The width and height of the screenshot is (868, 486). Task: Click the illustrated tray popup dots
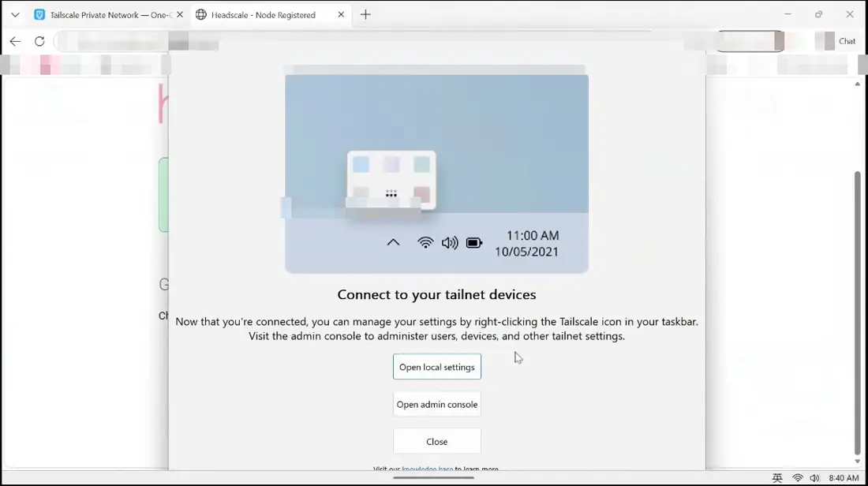(391, 194)
